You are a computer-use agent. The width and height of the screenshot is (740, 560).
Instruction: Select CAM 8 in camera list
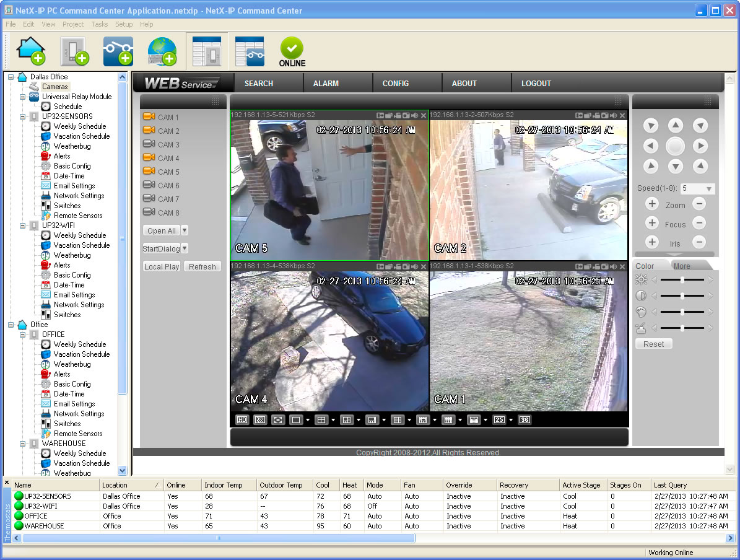pos(161,212)
